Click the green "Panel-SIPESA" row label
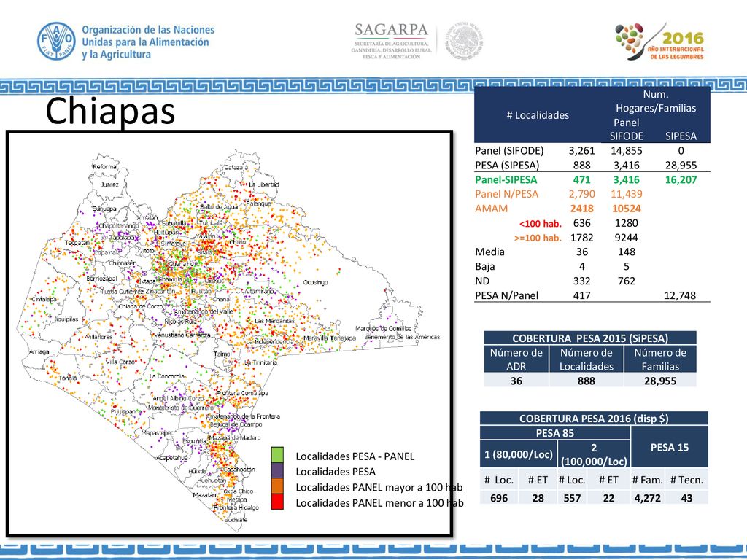This screenshot has height=560, width=747. (x=506, y=180)
